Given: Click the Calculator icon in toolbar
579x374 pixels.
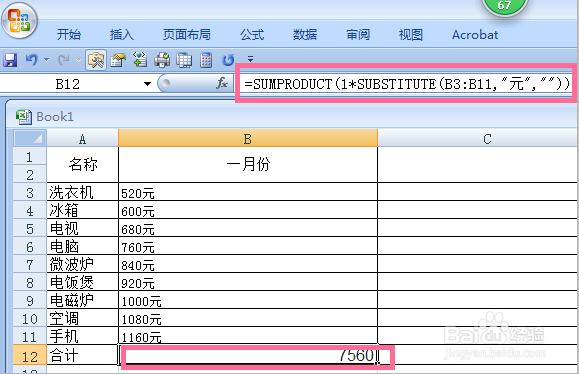Looking at the screenshot, I should 206,60.
